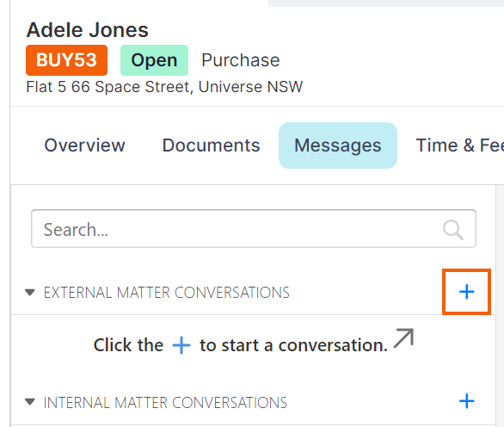This screenshot has height=427, width=504.
Task: Click the Internal Matter Conversations heading text
Action: (165, 403)
